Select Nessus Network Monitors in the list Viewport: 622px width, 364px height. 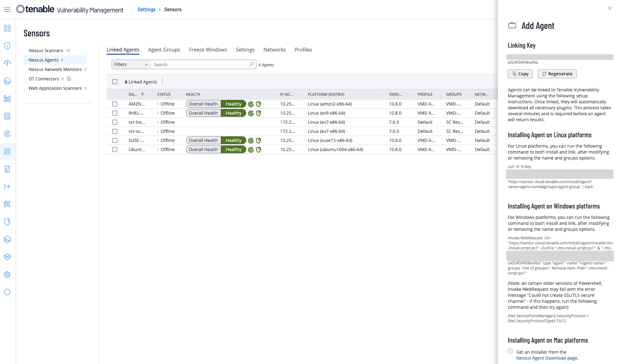click(x=55, y=69)
